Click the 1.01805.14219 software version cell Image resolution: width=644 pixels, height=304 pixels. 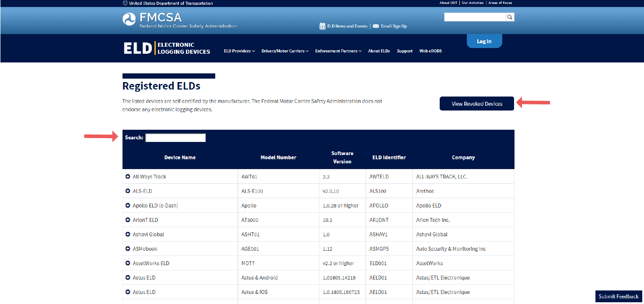pos(342,277)
